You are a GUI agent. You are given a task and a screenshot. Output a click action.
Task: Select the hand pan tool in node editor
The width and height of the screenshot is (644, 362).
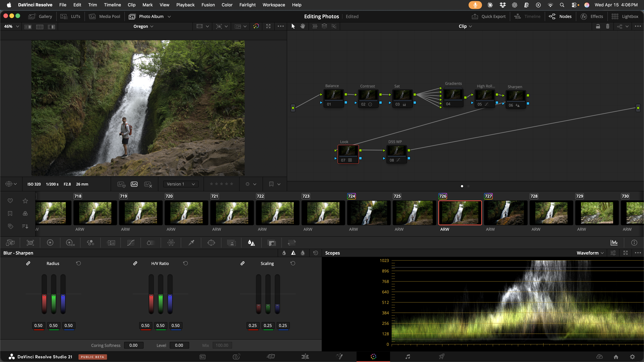303,26
